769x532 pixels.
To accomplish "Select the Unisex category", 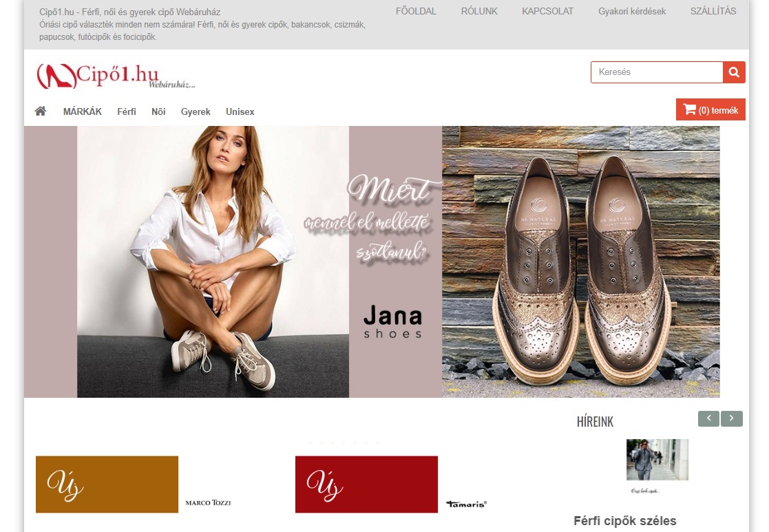I will pos(240,111).
